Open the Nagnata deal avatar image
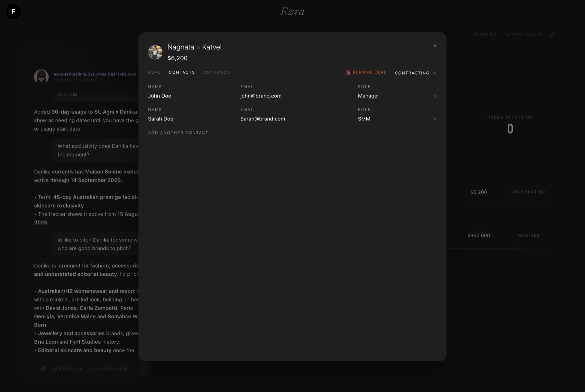This screenshot has width=585, height=392. tap(155, 52)
